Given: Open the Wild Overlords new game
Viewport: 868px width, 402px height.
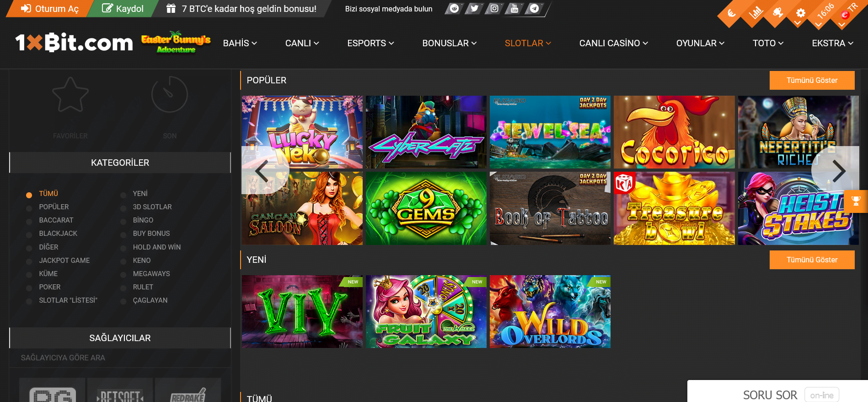Looking at the screenshot, I should (x=550, y=311).
